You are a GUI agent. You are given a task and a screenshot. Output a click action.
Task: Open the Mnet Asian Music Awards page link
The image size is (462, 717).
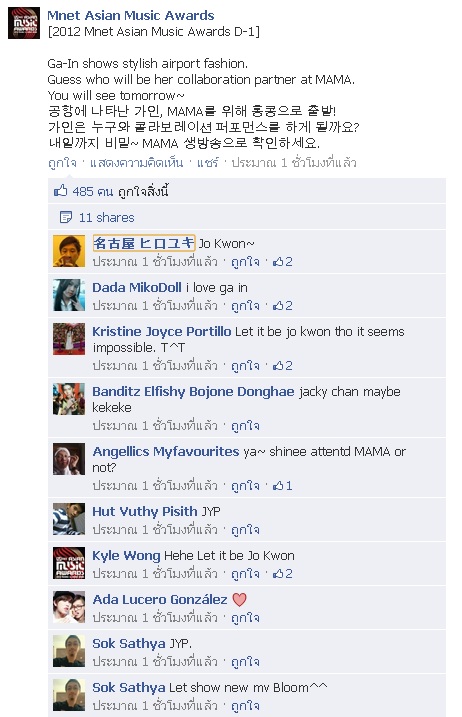pyautogui.click(x=131, y=16)
